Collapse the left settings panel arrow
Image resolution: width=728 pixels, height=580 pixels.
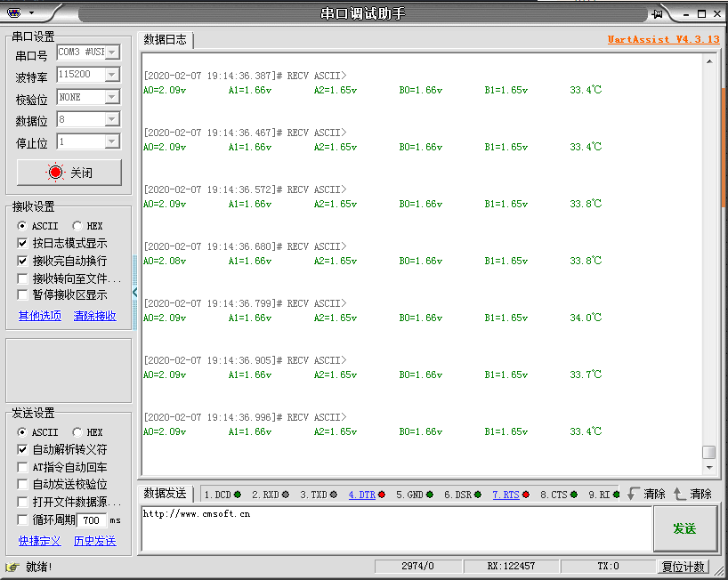coord(134,293)
